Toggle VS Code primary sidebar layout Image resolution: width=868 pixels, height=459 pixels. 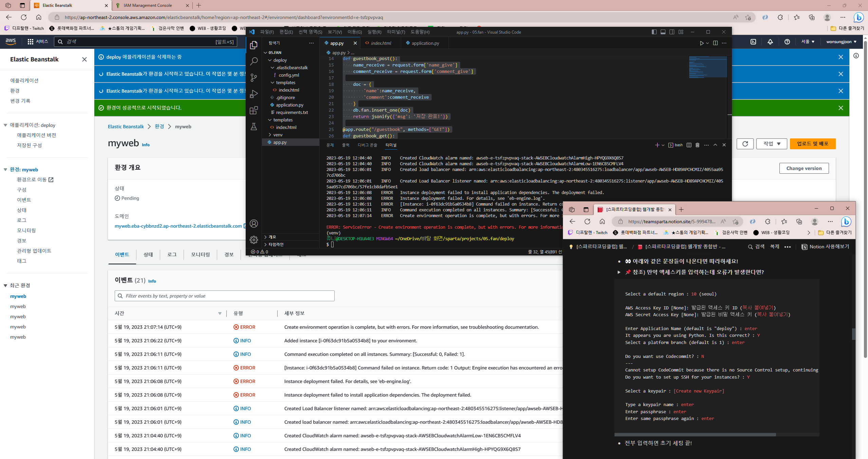click(x=654, y=32)
